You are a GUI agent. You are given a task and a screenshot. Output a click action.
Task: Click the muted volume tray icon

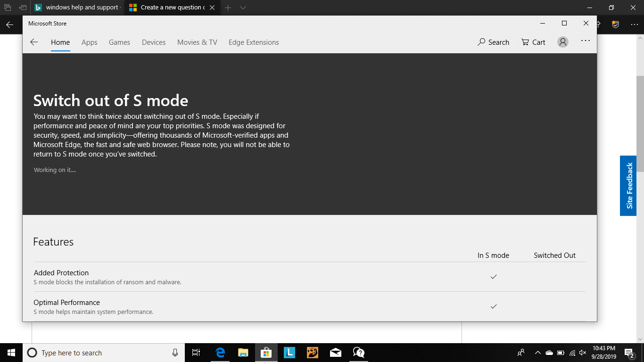(583, 353)
